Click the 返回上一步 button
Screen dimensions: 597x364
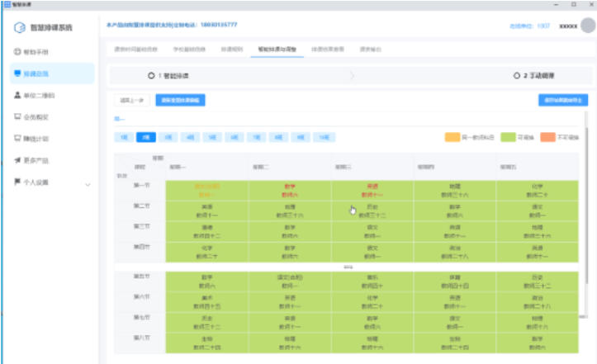pos(130,100)
